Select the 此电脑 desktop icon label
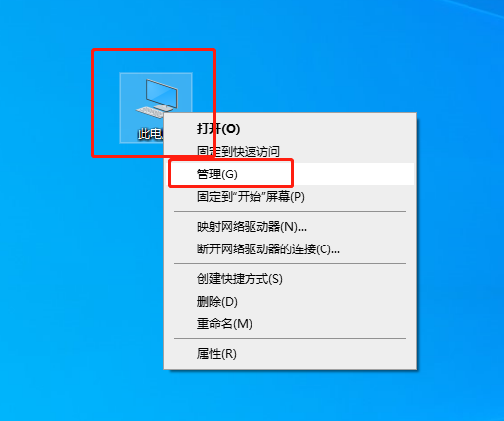504x421 pixels. (x=150, y=134)
